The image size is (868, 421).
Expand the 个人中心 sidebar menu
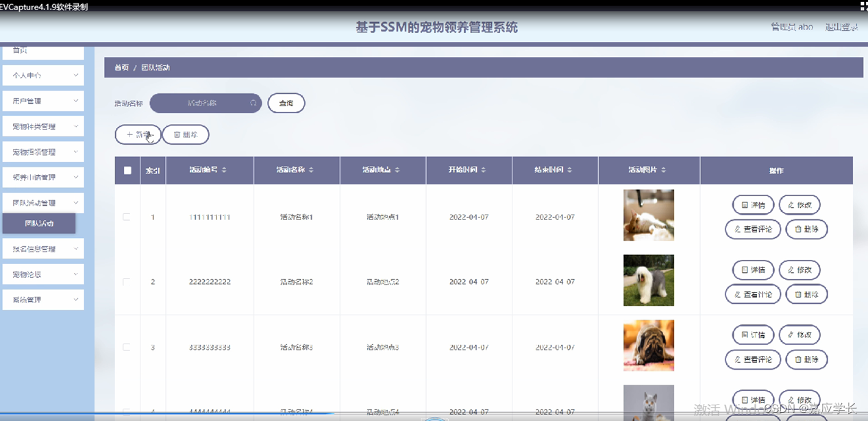coord(42,75)
